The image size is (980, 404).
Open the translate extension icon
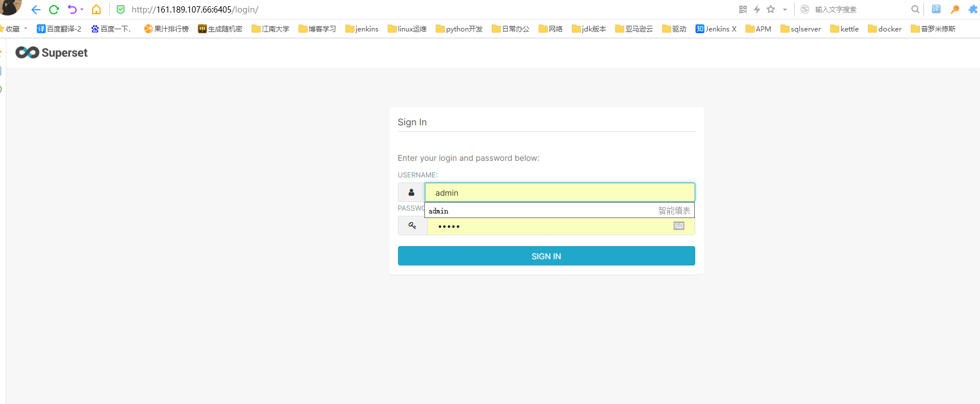point(936,9)
